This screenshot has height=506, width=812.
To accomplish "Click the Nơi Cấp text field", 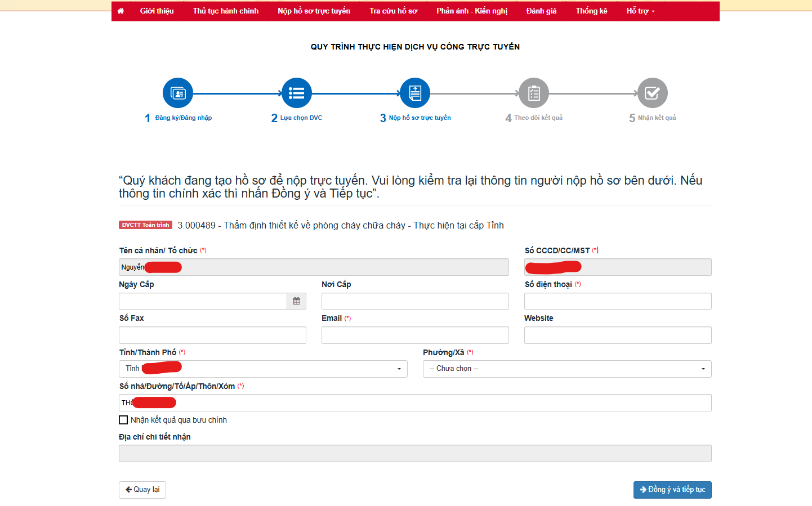I will (x=415, y=301).
